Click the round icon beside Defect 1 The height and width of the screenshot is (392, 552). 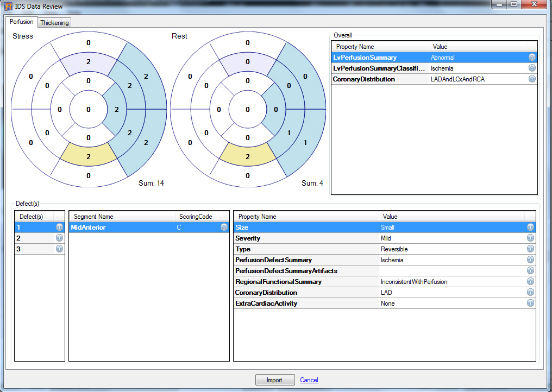[x=59, y=227]
